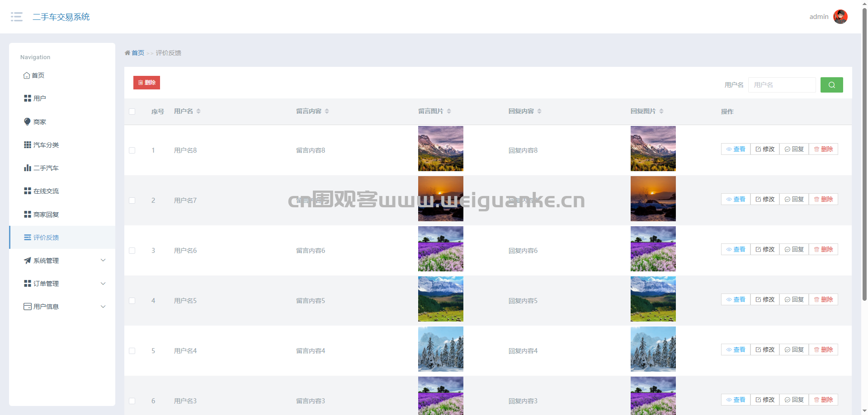868x415 pixels.
Task: Select all rows with header checkbox
Action: 132,112
